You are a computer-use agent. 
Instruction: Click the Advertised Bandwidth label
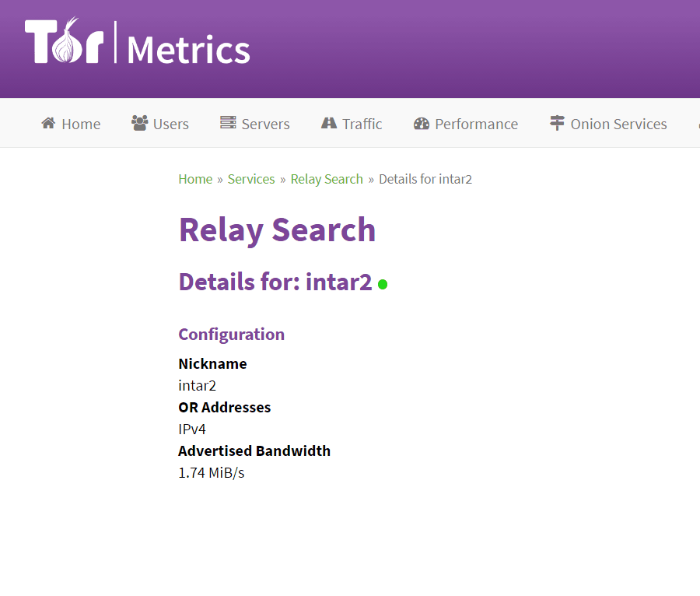[x=254, y=451]
